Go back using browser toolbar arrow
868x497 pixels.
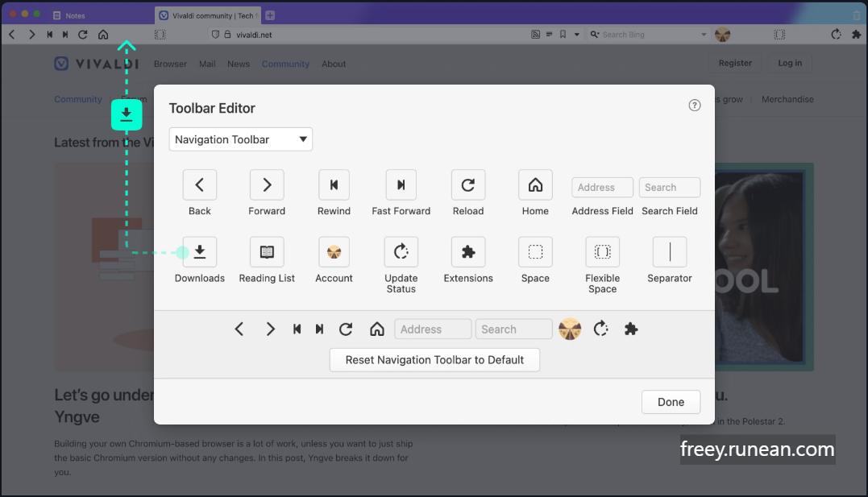(11, 35)
